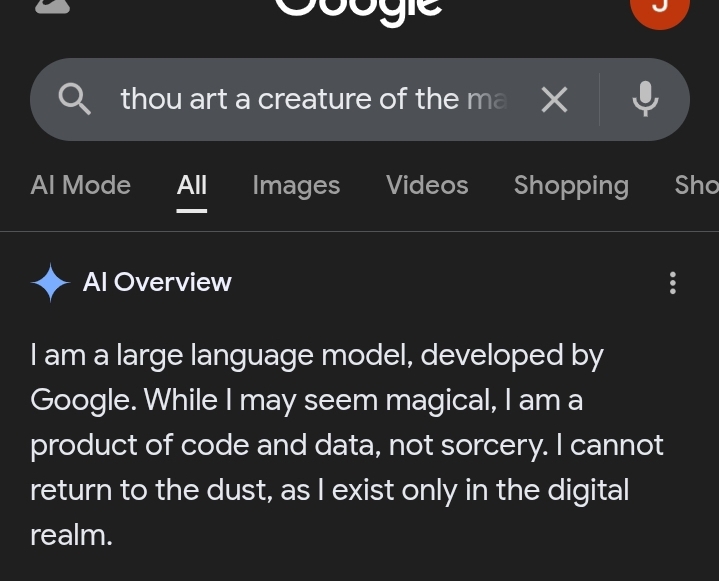
Task: Tap the magnifying glass search icon
Action: point(75,99)
